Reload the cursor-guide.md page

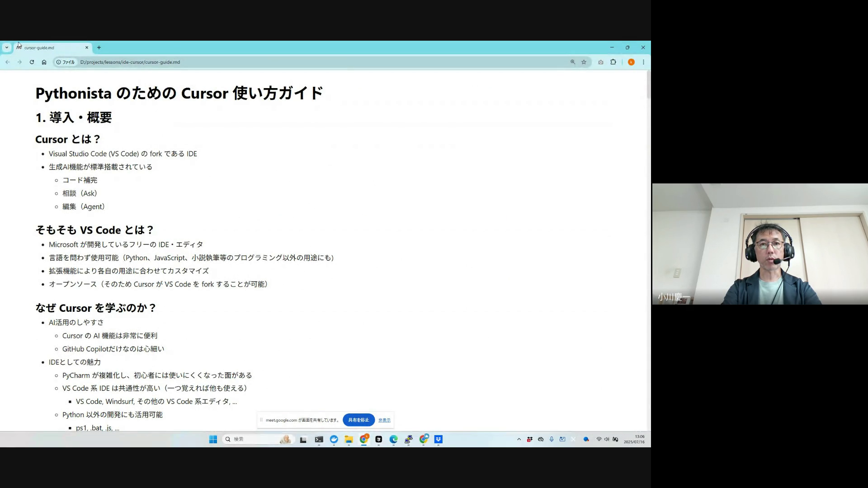click(x=32, y=62)
